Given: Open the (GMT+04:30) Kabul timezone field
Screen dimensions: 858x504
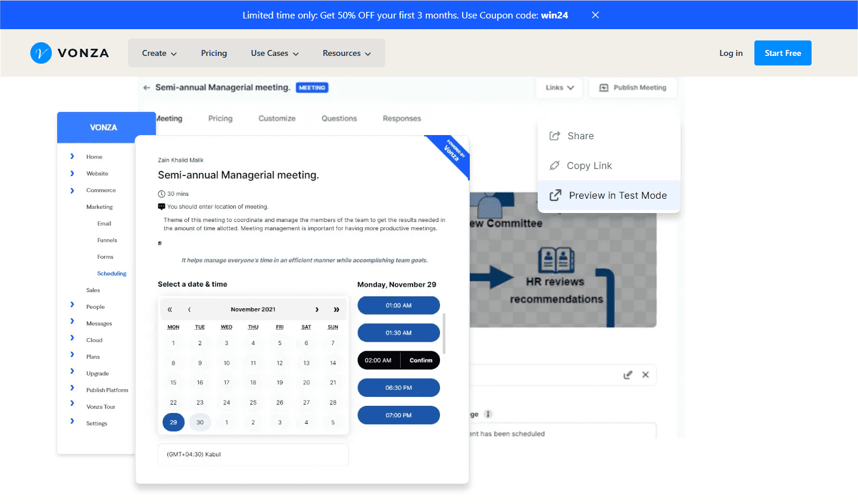Looking at the screenshot, I should pos(253,454).
